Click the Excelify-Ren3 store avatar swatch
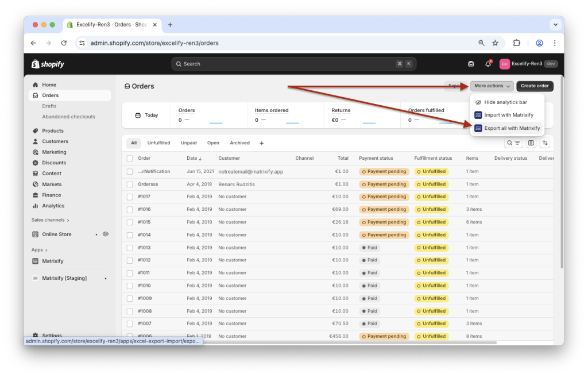Screen dimensions: 588x377 (504, 64)
